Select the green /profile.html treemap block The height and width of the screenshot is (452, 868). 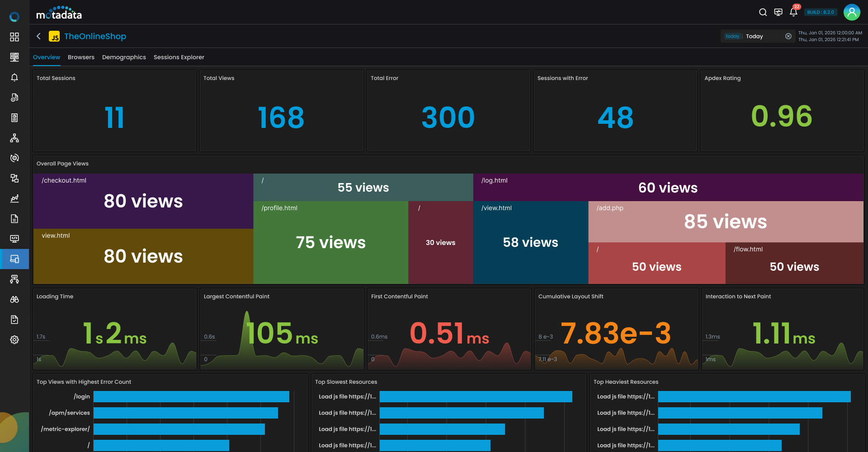pyautogui.click(x=330, y=242)
